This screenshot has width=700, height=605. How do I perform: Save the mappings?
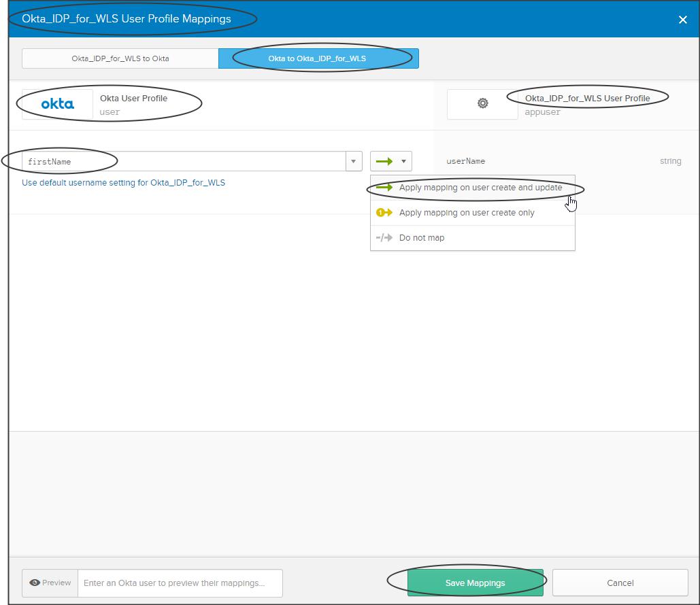click(x=475, y=583)
